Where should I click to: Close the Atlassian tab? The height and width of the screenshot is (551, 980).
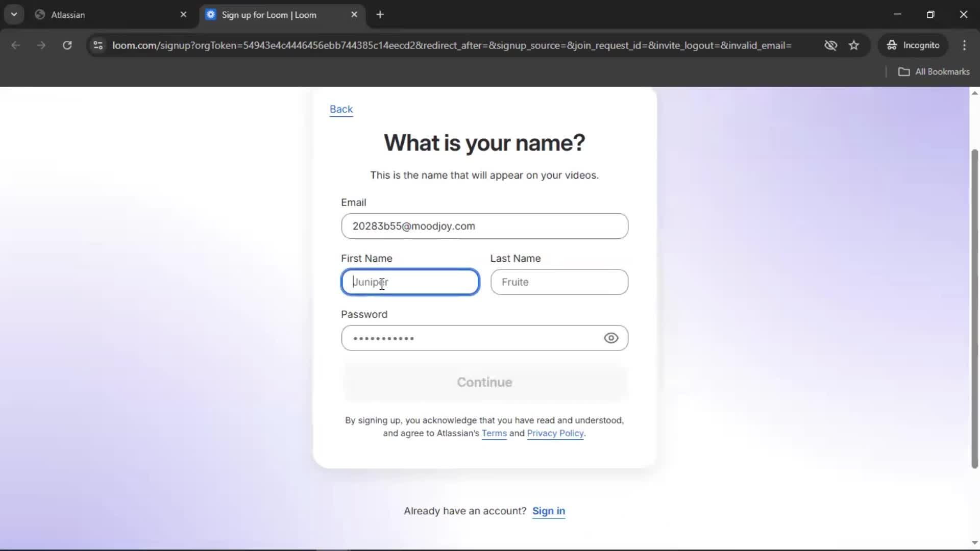pyautogui.click(x=183, y=15)
